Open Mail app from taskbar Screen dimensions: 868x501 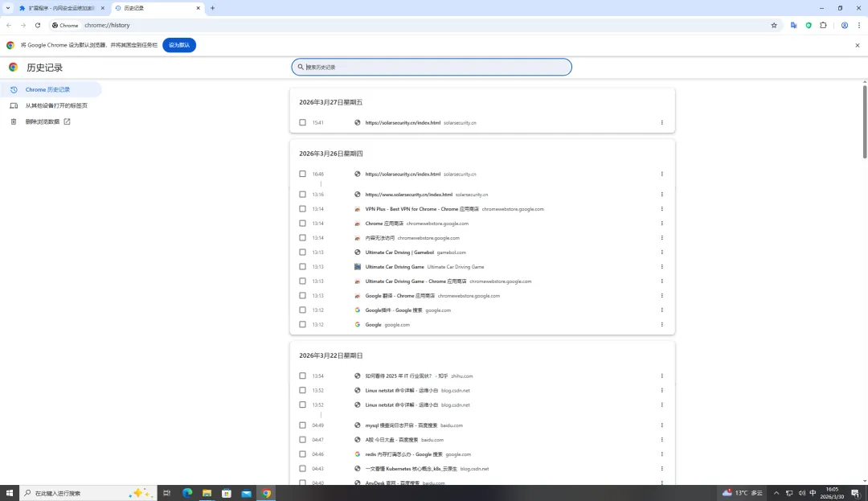[x=247, y=493]
